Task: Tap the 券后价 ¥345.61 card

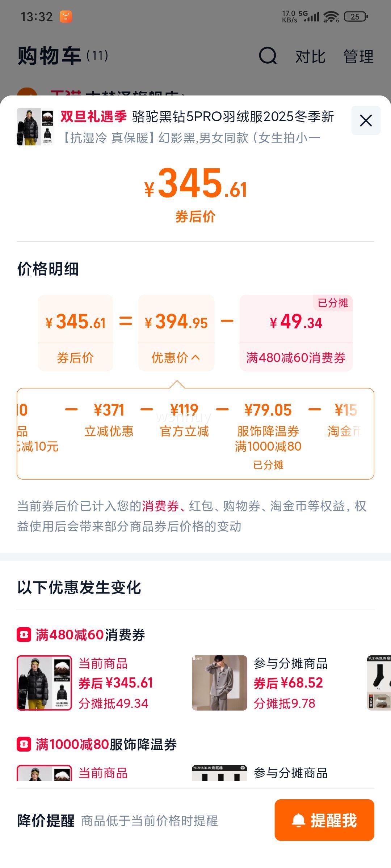Action: click(x=75, y=333)
